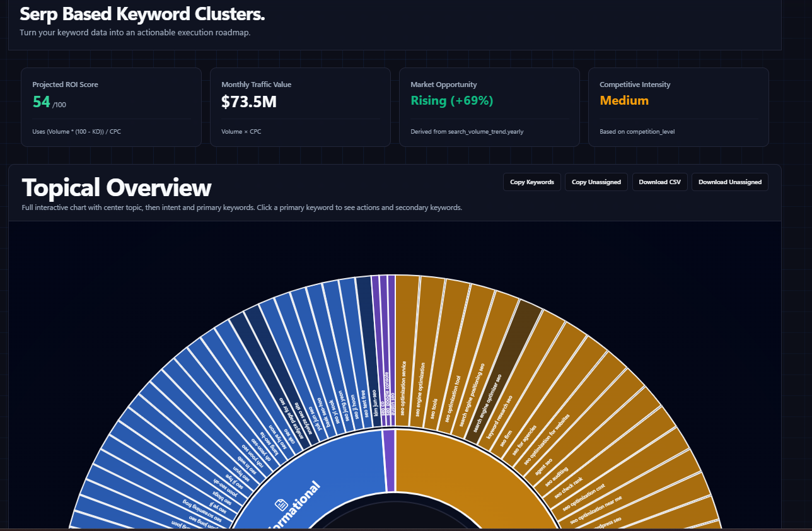Select the purple 'austin seo' segment

(x=392, y=351)
